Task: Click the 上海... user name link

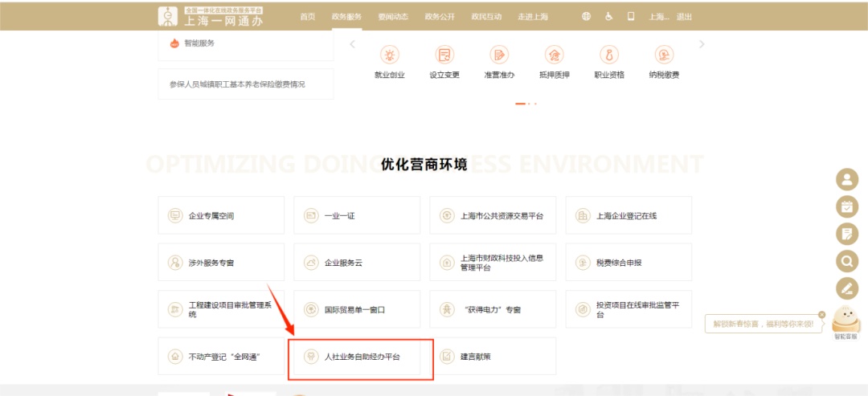Action: (x=659, y=17)
